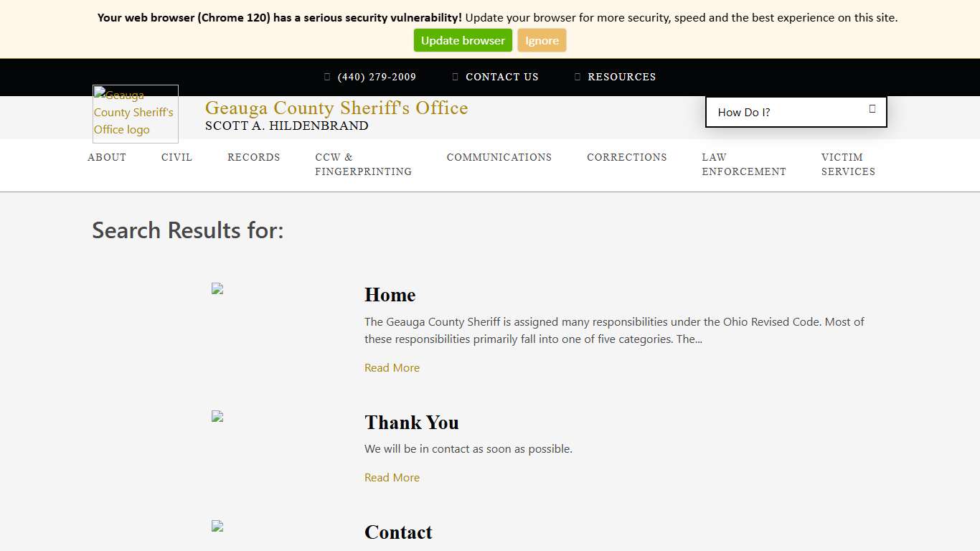The width and height of the screenshot is (980, 551).
Task: Open Read More under Thank You
Action: click(392, 477)
